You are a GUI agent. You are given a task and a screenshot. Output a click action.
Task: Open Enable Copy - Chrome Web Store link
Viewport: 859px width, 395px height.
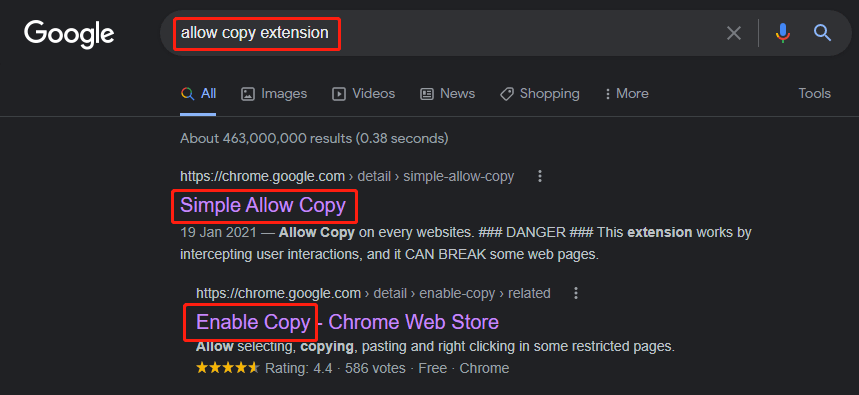[347, 322]
